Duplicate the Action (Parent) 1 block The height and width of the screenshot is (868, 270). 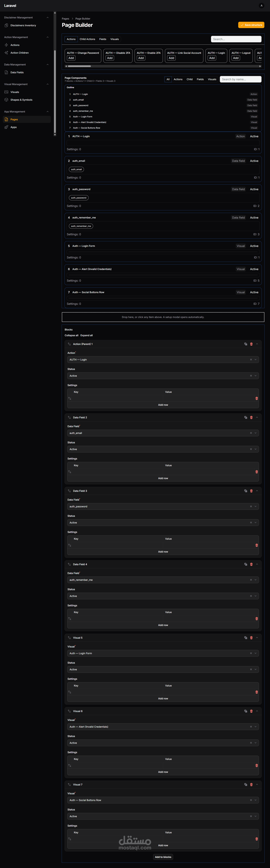pos(246,344)
